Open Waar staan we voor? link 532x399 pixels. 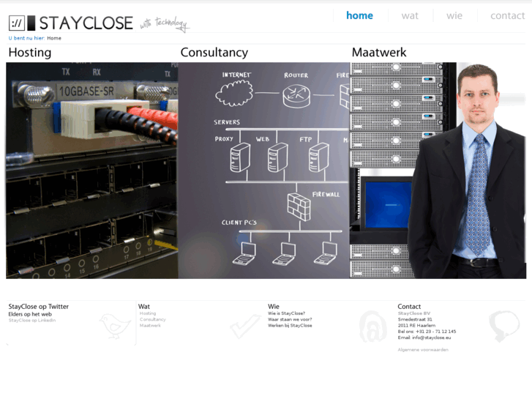pos(290,319)
